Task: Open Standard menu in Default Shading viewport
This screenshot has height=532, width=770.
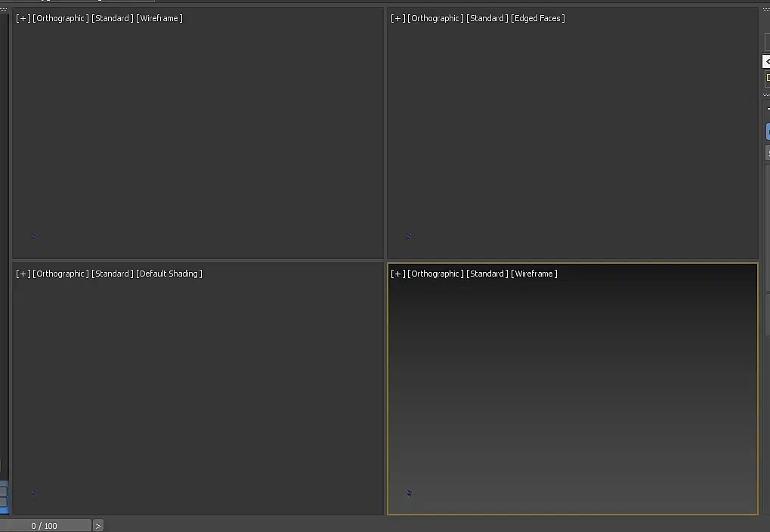Action: pos(113,274)
